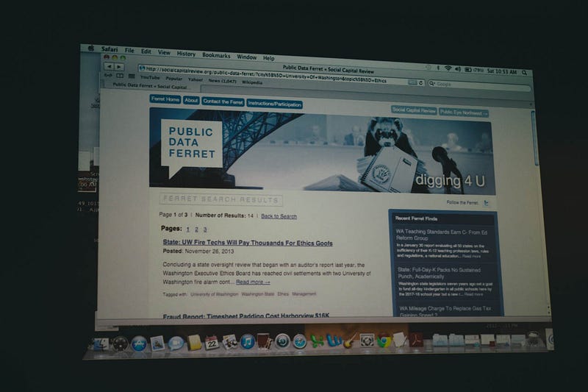Screen dimensions: 588x392
Task: Open Calendar showing 22 in the dock
Action: 212,343
